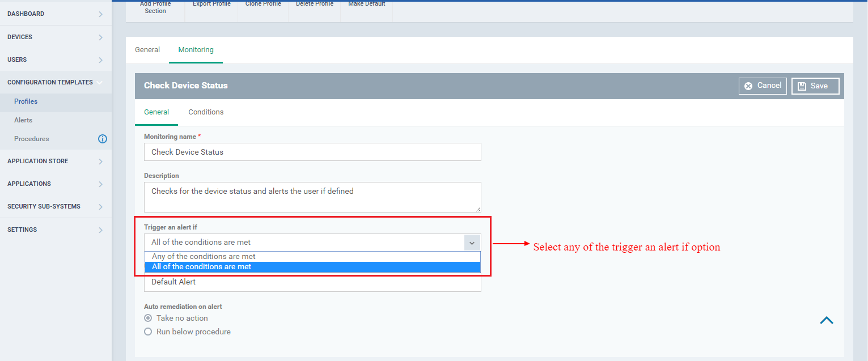Click the info icon beside Procedures
The height and width of the screenshot is (361, 868).
[x=103, y=139]
